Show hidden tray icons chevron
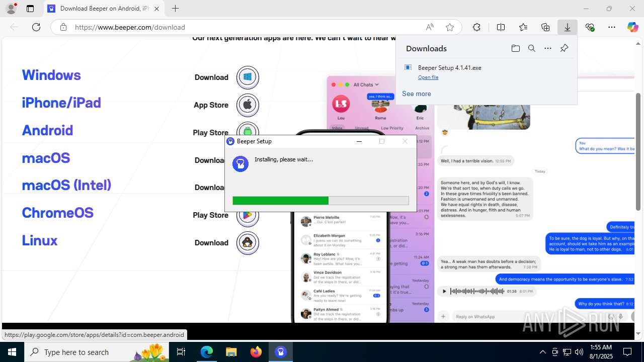The height and width of the screenshot is (362, 644). point(542,352)
